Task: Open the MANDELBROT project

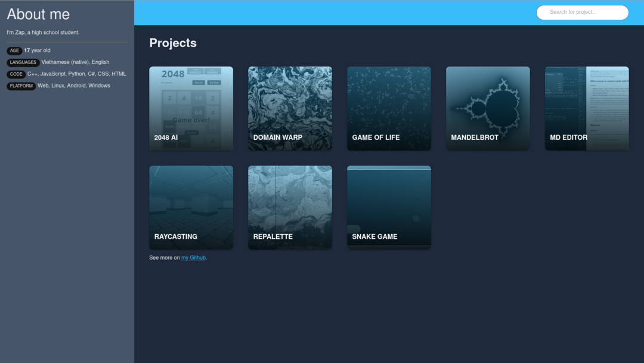Action: tap(488, 108)
